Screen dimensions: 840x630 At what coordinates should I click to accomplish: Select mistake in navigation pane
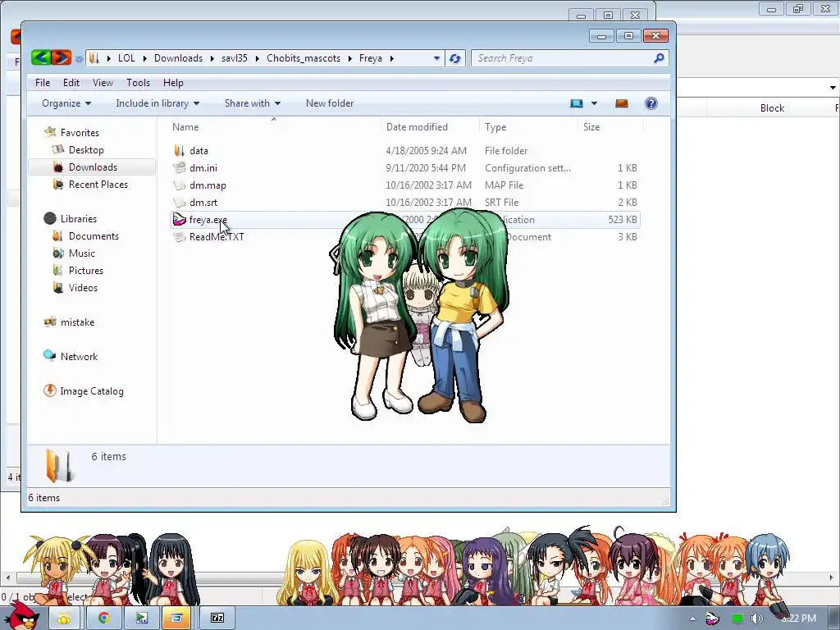pyautogui.click(x=77, y=322)
